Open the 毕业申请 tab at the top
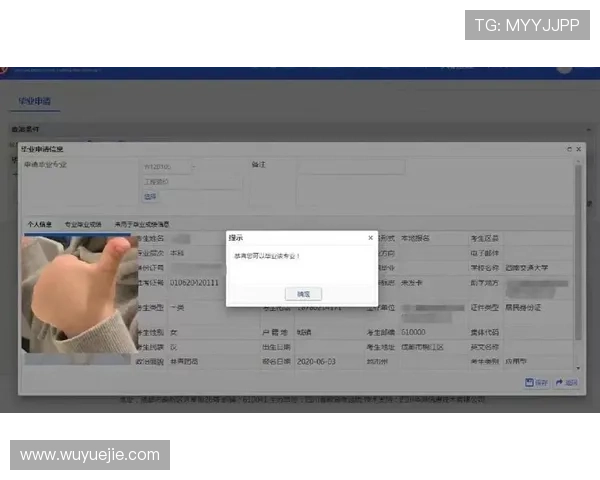The image size is (600, 480). 35,102
